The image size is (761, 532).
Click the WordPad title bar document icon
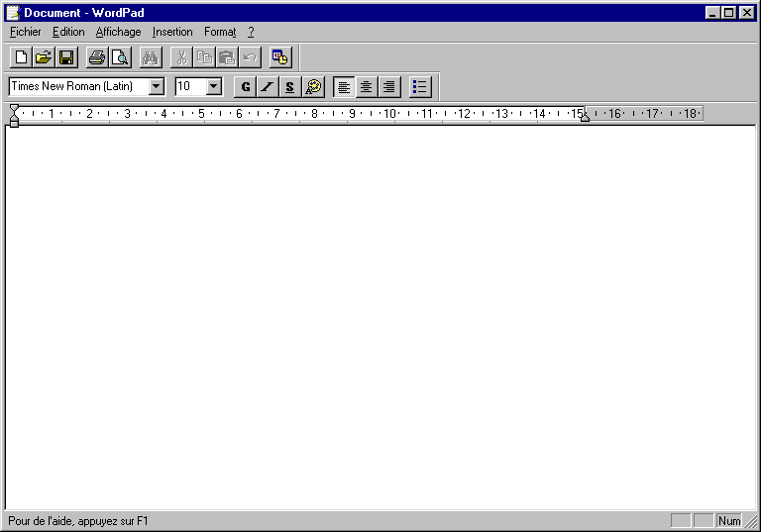(x=14, y=13)
